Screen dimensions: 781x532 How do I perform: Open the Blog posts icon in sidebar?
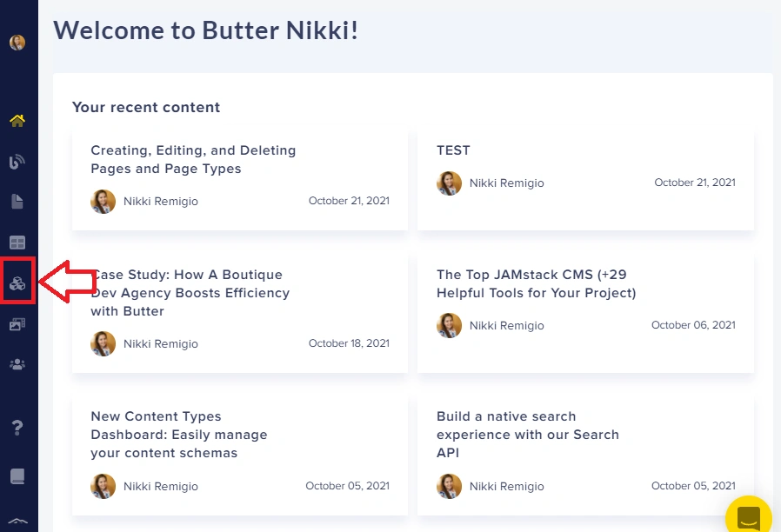pyautogui.click(x=17, y=162)
